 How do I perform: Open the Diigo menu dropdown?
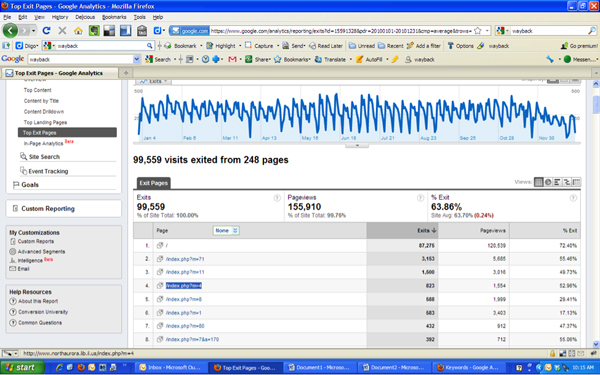pos(27,46)
